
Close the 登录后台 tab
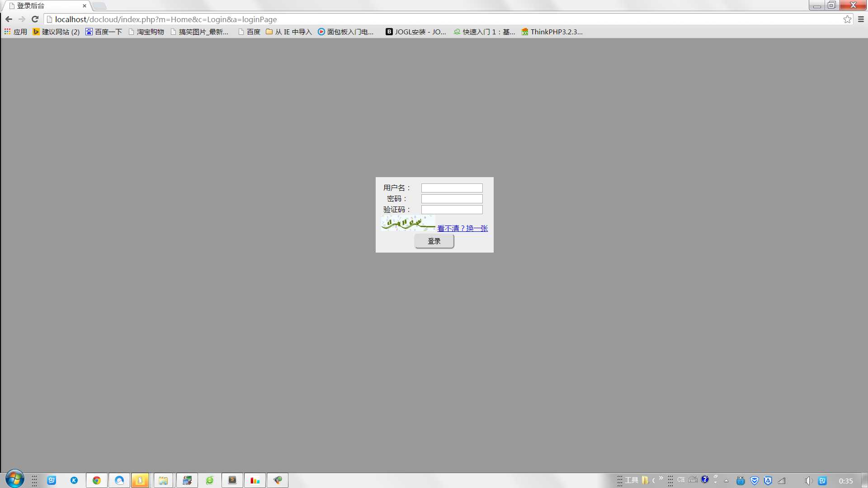85,6
